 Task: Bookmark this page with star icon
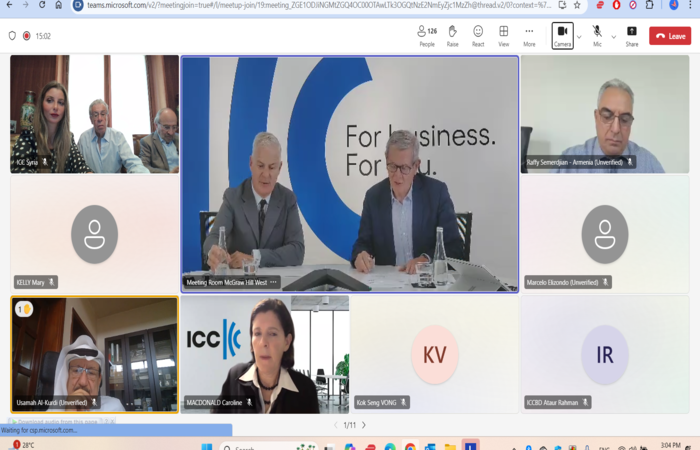(x=577, y=5)
